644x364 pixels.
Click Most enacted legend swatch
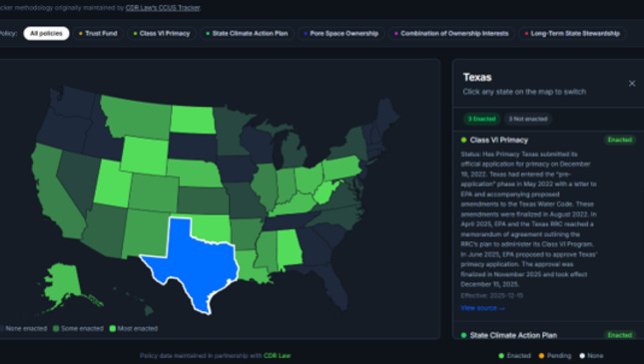click(113, 329)
